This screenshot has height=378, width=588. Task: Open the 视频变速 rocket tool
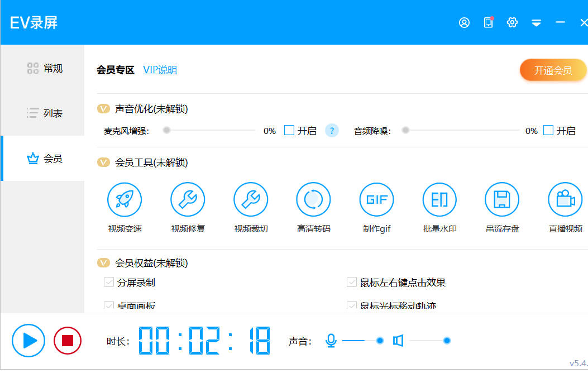click(x=125, y=200)
